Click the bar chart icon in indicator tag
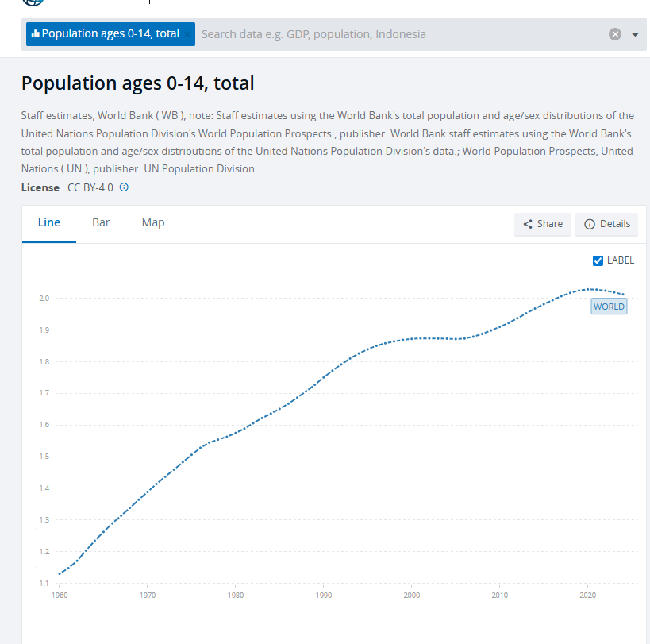Image resolution: width=650 pixels, height=644 pixels. coord(36,33)
